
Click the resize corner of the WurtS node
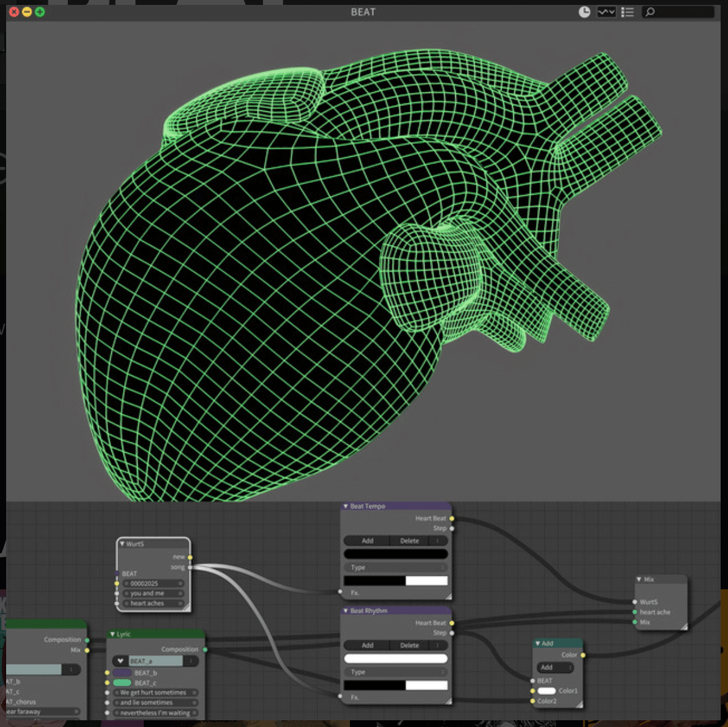[186, 607]
